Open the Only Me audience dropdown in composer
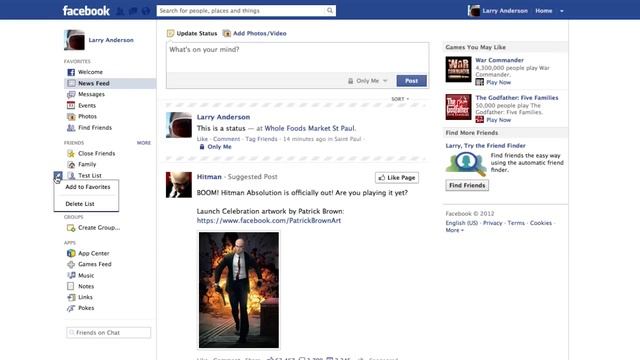Screen dimensions: 640x360 367,81
